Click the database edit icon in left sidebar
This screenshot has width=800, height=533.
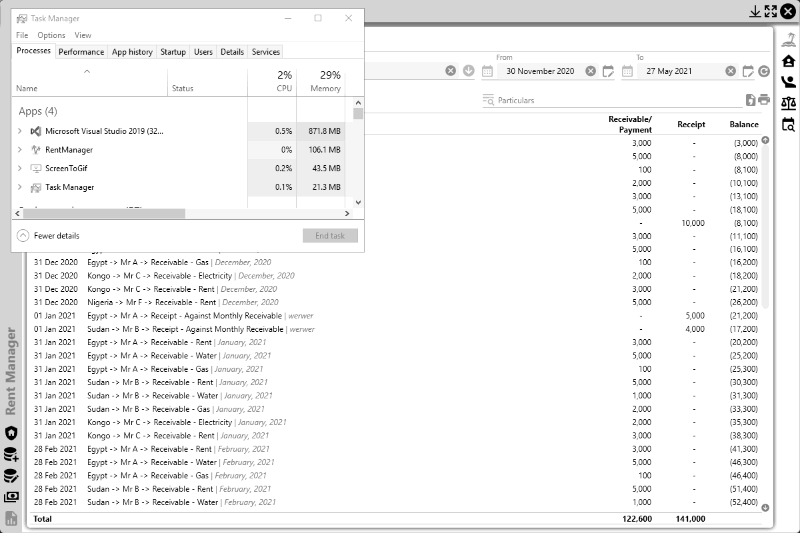coord(11,475)
